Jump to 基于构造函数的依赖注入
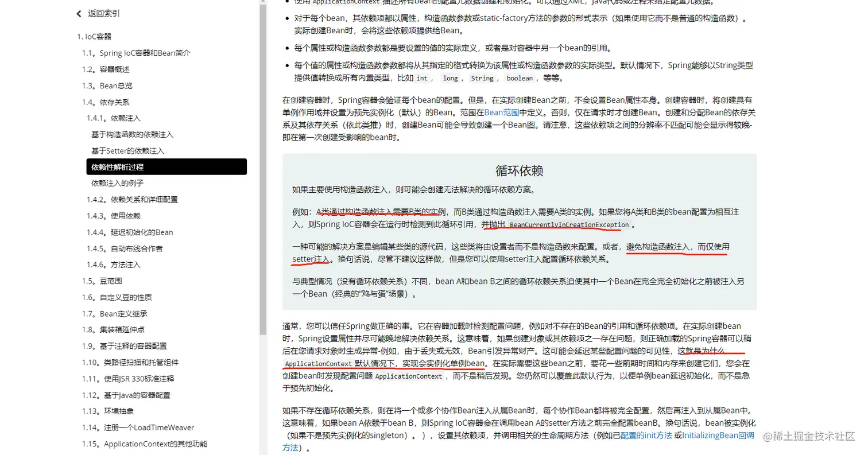Viewport: 868px width, 455px height. click(132, 135)
